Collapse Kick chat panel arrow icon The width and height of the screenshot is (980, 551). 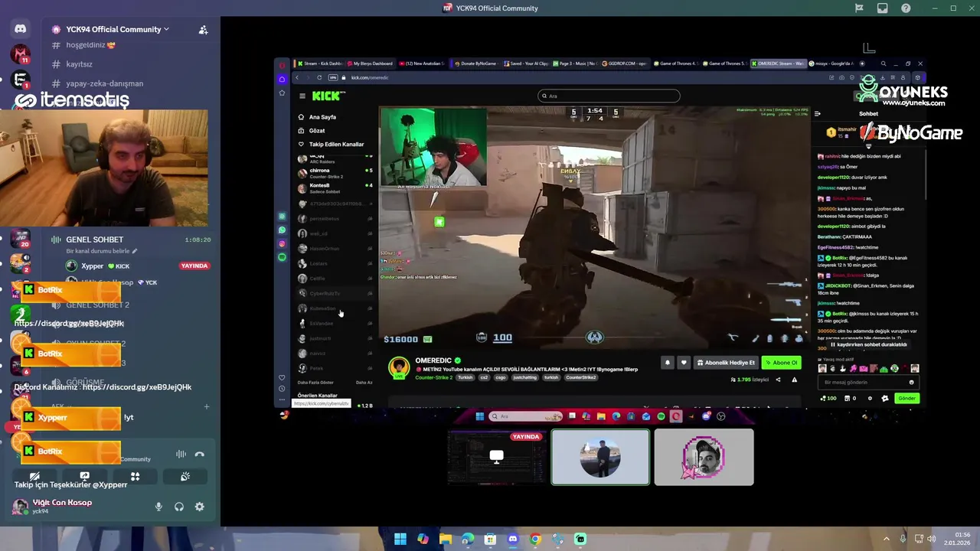(817, 113)
